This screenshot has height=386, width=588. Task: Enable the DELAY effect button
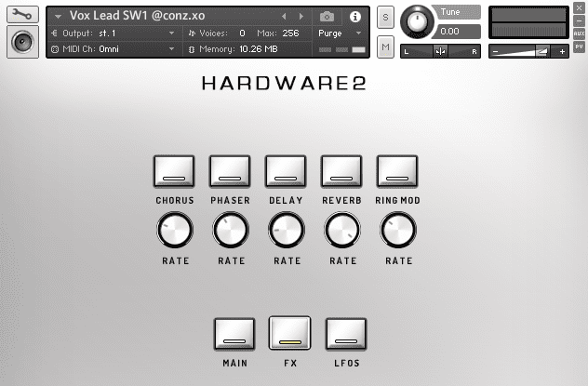pos(286,172)
